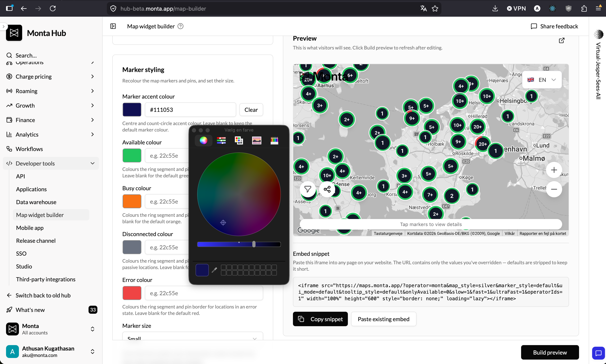Open Third-party integrations page

[46, 279]
